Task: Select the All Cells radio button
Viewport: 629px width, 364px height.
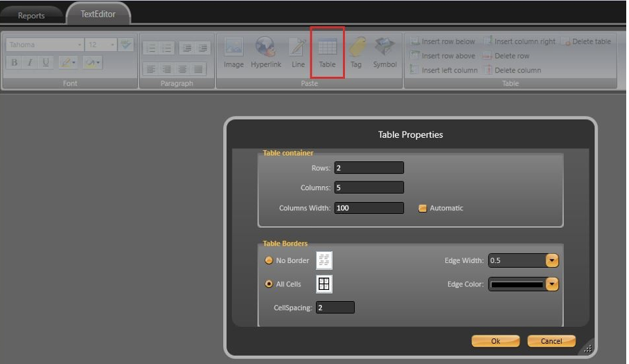Action: coord(269,284)
